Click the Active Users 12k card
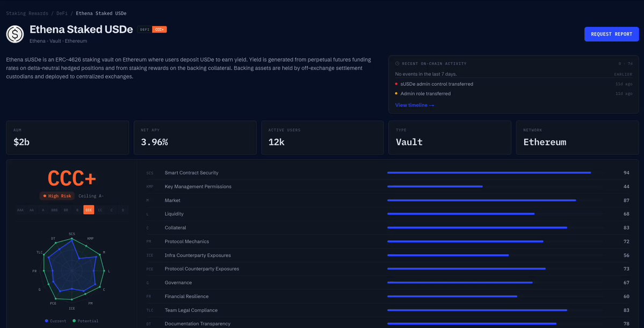 point(322,137)
